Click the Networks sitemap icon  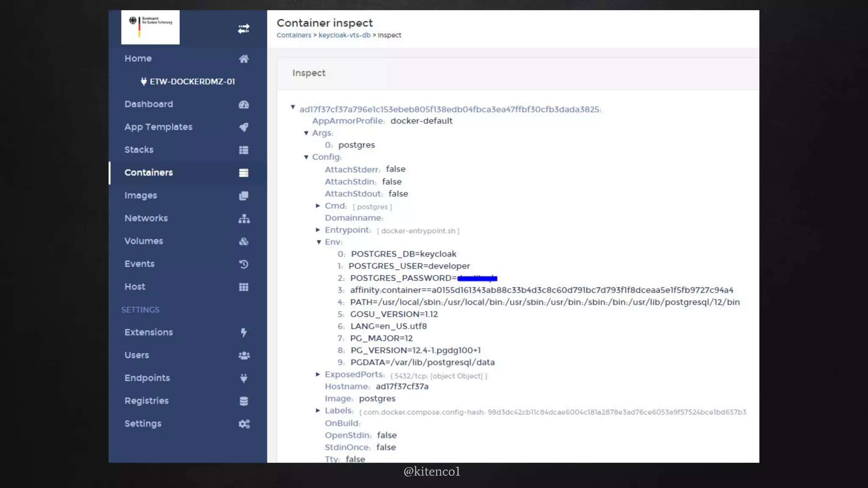coord(244,219)
